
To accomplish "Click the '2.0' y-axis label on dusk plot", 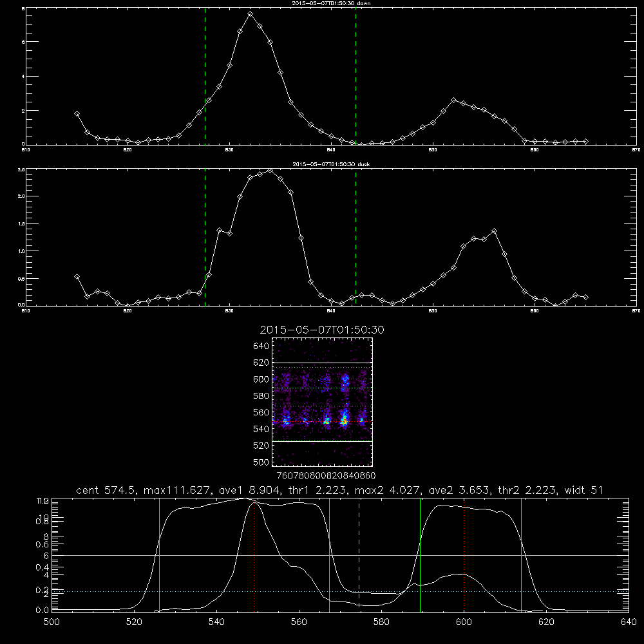I will [22, 196].
